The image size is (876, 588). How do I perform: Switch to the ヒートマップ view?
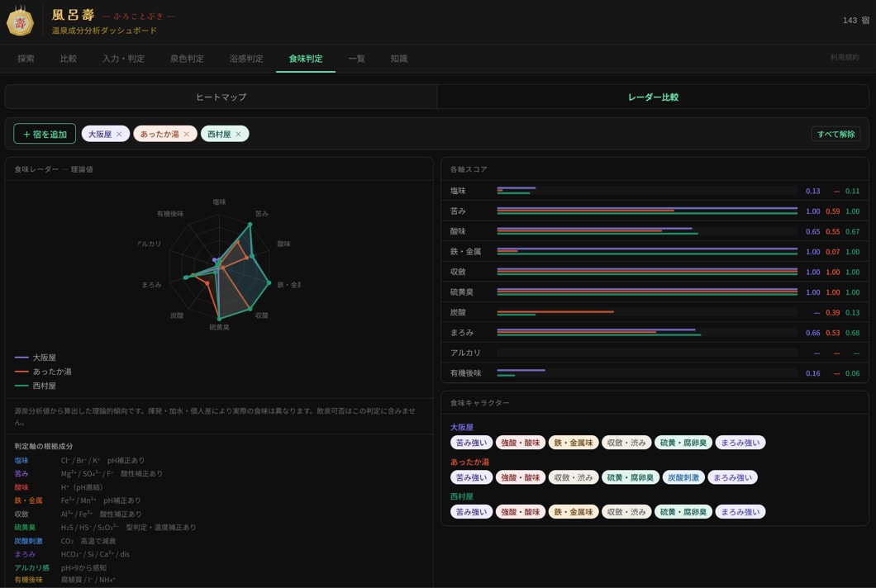(221, 97)
